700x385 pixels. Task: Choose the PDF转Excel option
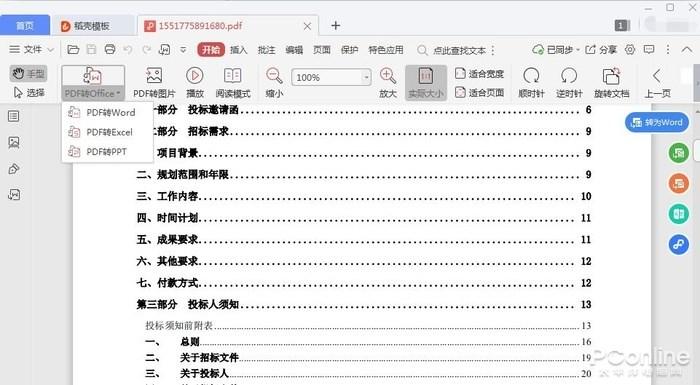tap(107, 132)
